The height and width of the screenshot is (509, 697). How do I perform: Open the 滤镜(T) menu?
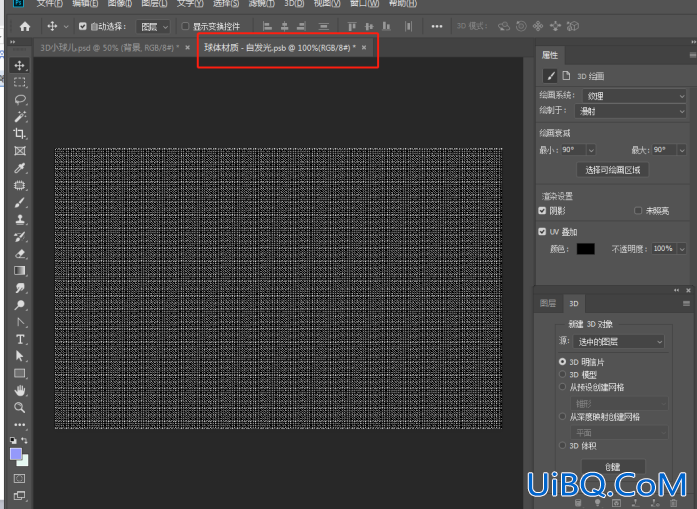[261, 4]
